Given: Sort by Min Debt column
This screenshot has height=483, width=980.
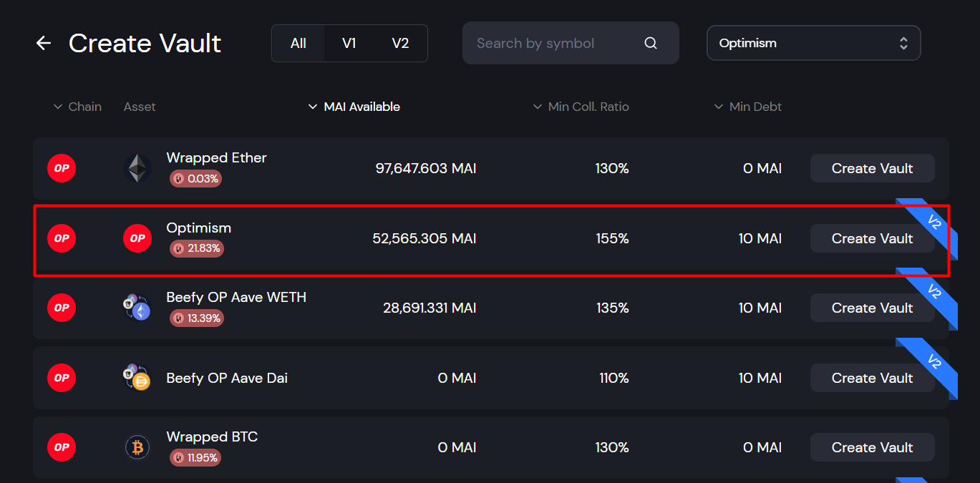Looking at the screenshot, I should (748, 107).
